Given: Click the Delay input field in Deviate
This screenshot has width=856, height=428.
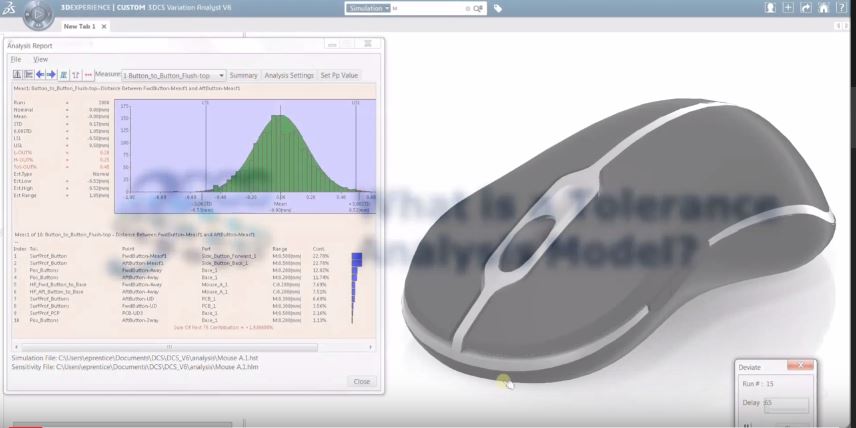Looking at the screenshot, I should tap(786, 405).
